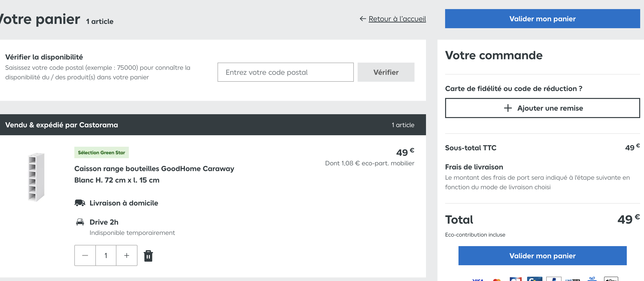Viewport: 644px width, 281px height.
Task: Click the Frais de livraison heading
Action: click(x=474, y=167)
